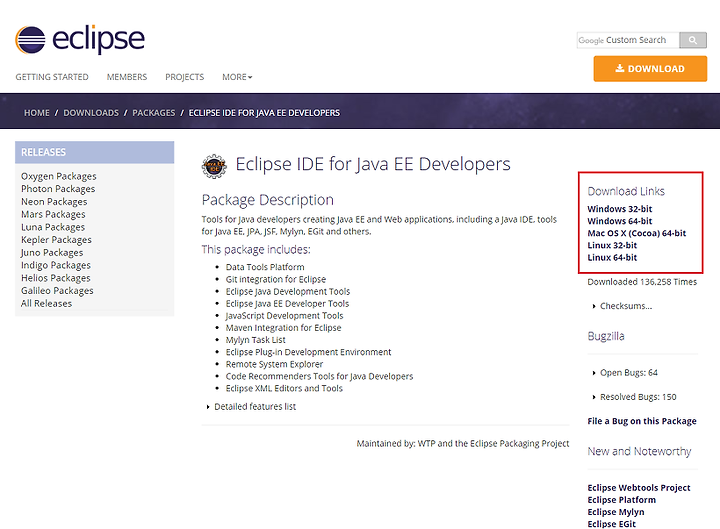720x529 pixels.
Task: Download the Windows 64-bit package
Action: click(619, 221)
